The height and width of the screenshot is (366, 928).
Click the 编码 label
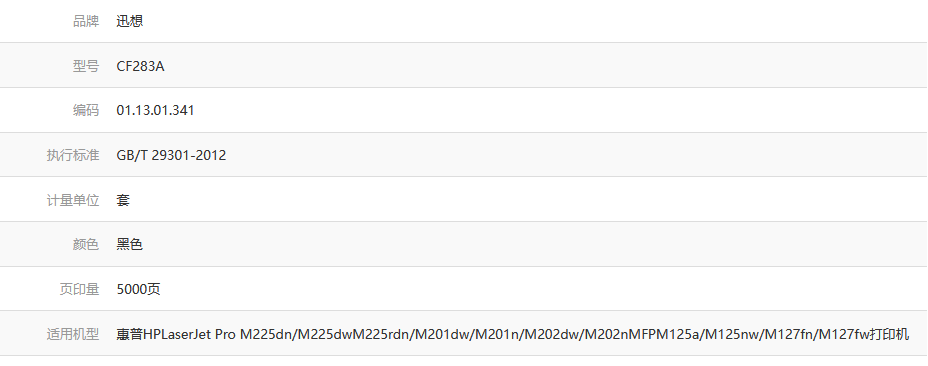(86, 110)
